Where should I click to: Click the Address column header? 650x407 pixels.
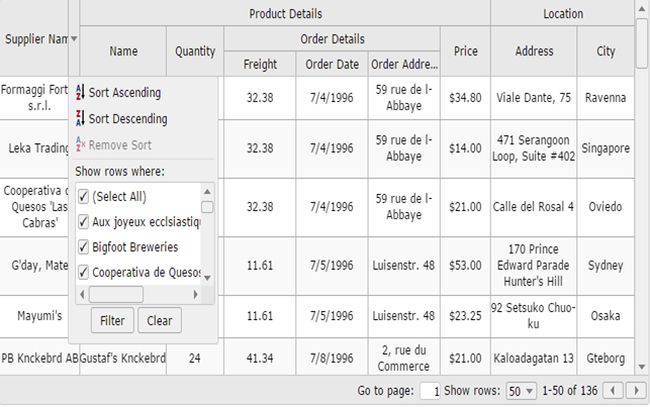pos(534,51)
